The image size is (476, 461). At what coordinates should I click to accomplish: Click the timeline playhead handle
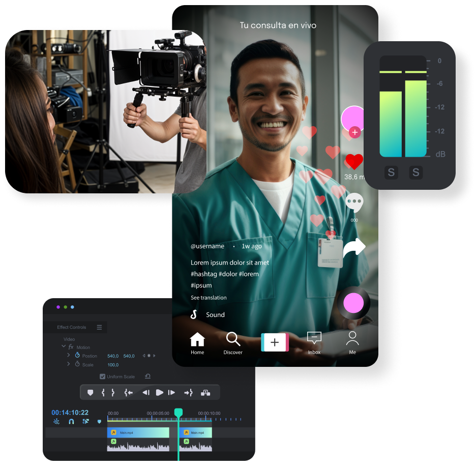tap(178, 412)
